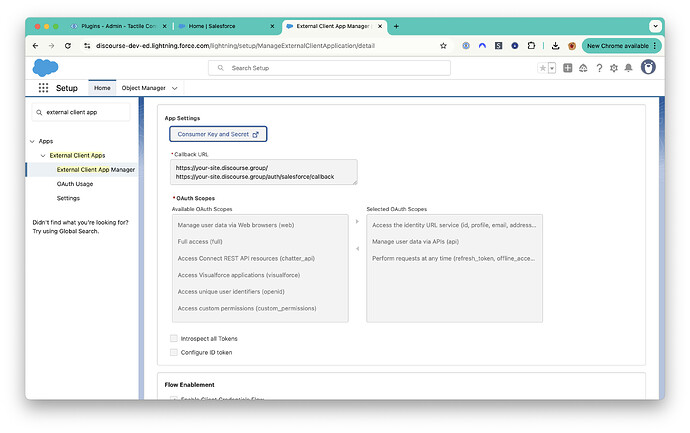The image size is (690, 433).
Task: Collapse the External Client Apps node
Action: pyautogui.click(x=43, y=155)
